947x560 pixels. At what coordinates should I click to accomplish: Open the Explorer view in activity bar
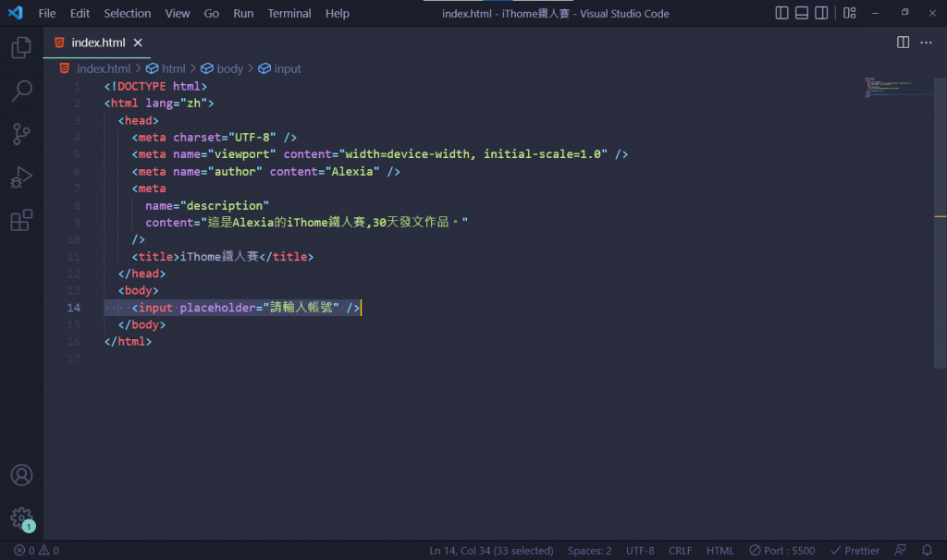click(x=21, y=47)
